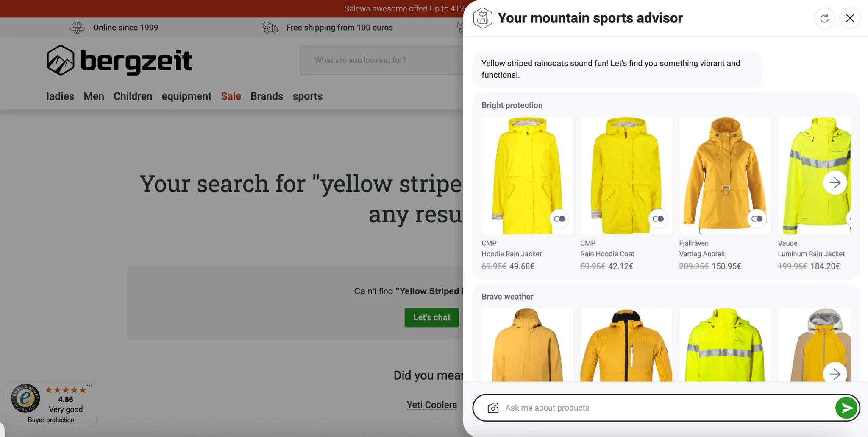Image resolution: width=868 pixels, height=437 pixels.
Task: Open Fjällräven Vardag Anorak image
Action: (725, 176)
